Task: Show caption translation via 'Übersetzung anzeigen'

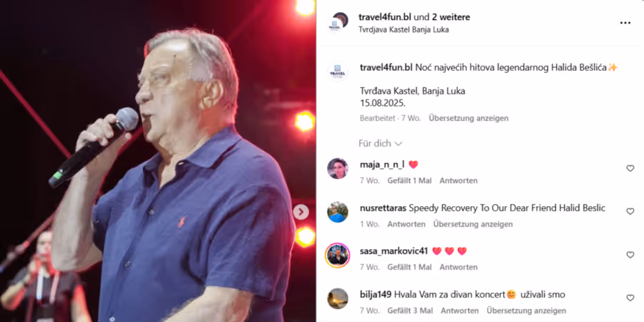Action: click(469, 118)
